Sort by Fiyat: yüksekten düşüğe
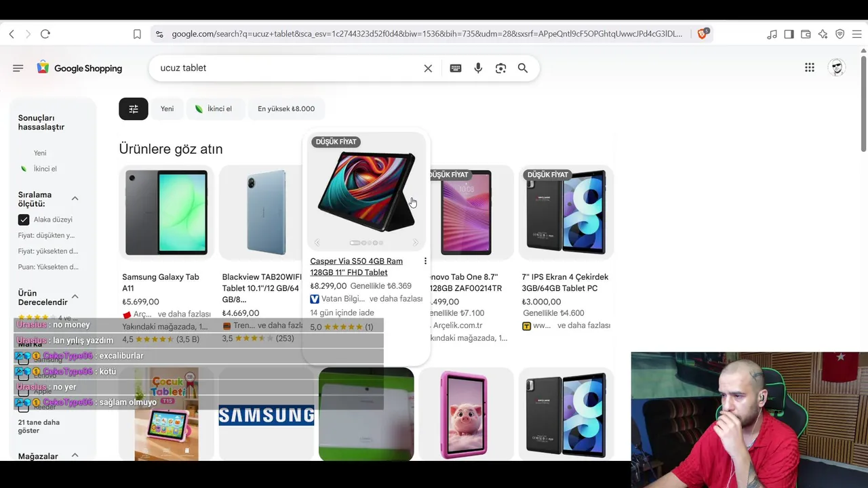 [x=48, y=251]
